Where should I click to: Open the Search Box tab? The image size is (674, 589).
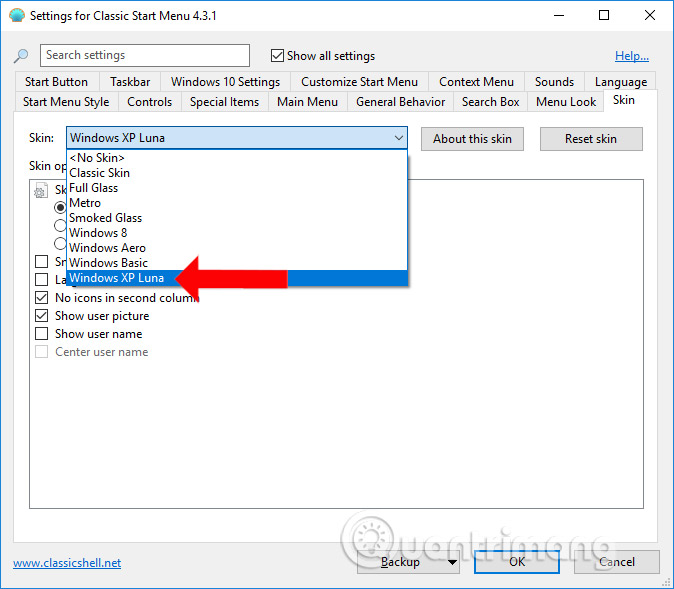point(490,102)
